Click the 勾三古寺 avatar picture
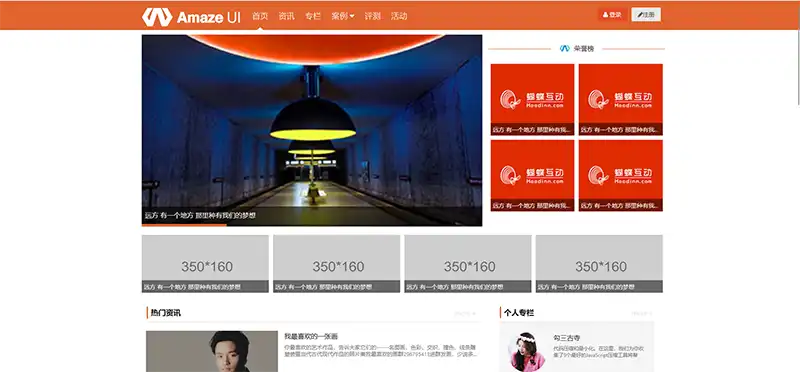Image resolution: width=800 pixels, height=372 pixels. pyautogui.click(x=528, y=352)
